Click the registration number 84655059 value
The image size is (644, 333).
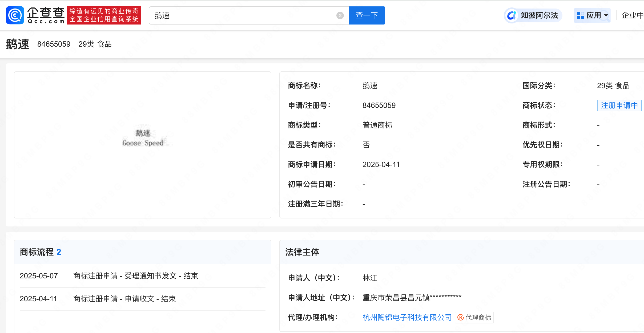pos(379,105)
